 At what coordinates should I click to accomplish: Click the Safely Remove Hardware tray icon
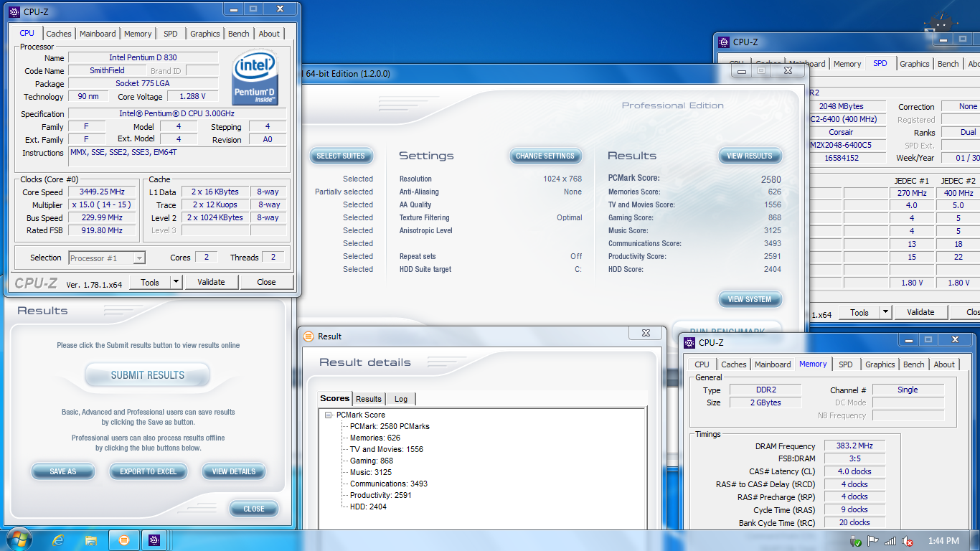click(x=855, y=541)
